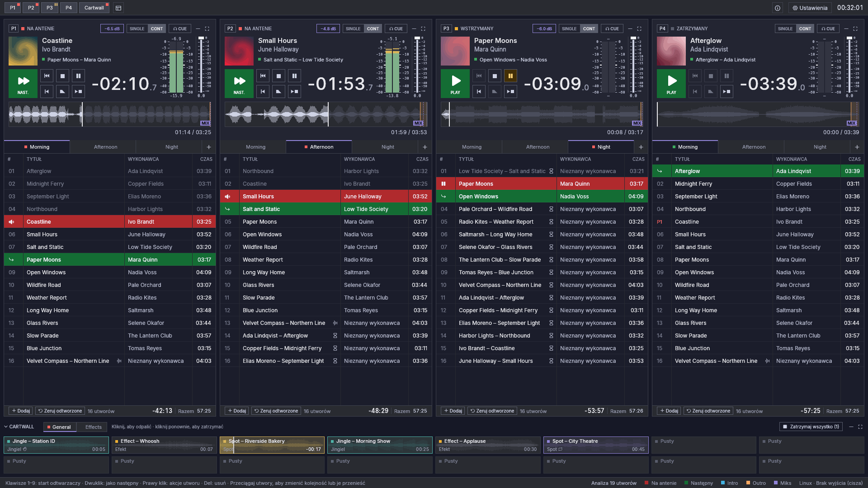Open the -4.8 dB gain control on P2

(x=328, y=28)
